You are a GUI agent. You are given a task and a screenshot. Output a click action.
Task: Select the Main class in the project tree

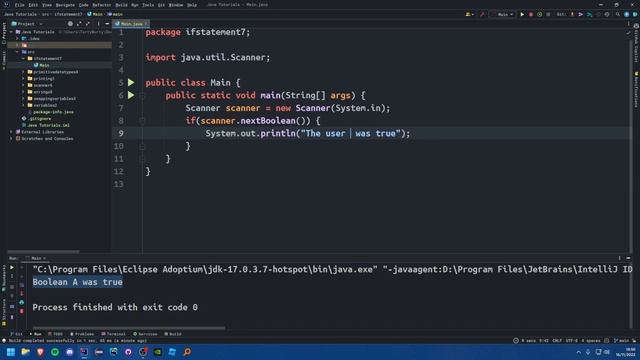coord(41,65)
